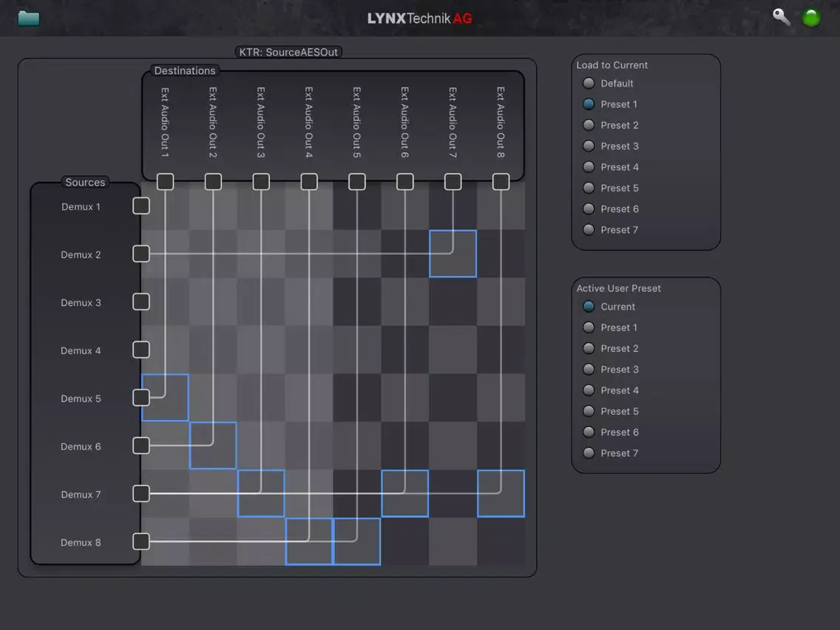Image resolution: width=840 pixels, height=630 pixels.
Task: Select the Ext Audio Out 3 destination node
Action: tap(261, 182)
